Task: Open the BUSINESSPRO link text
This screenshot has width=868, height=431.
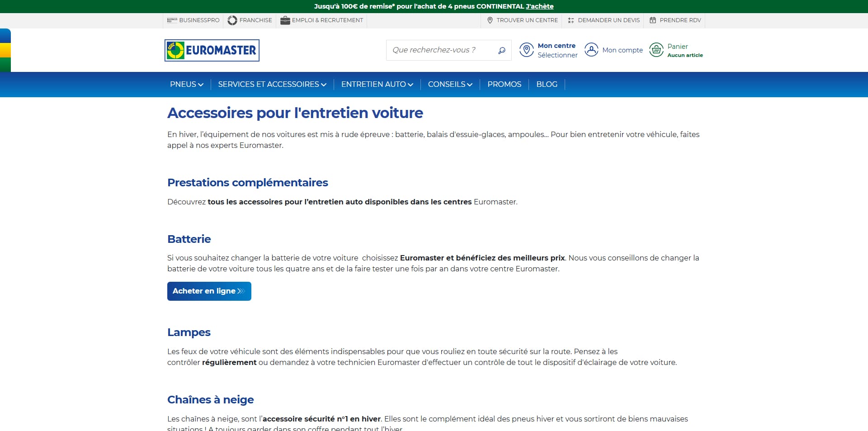Action: coord(199,20)
